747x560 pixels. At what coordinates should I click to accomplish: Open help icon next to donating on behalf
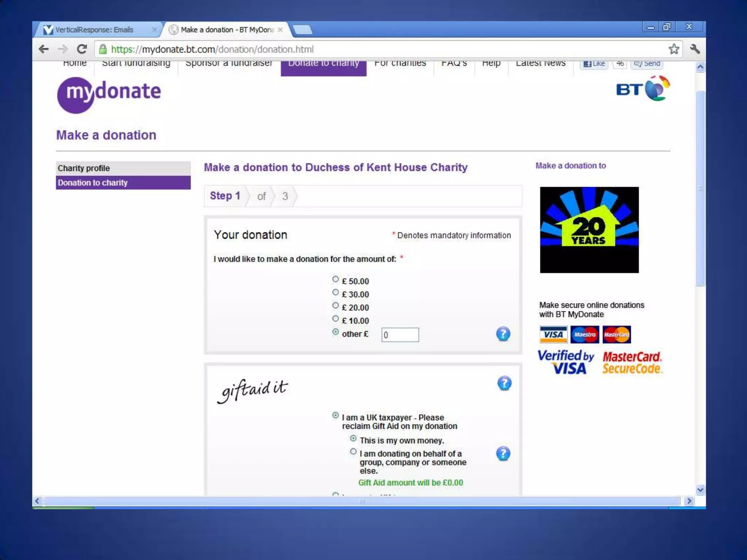click(503, 454)
